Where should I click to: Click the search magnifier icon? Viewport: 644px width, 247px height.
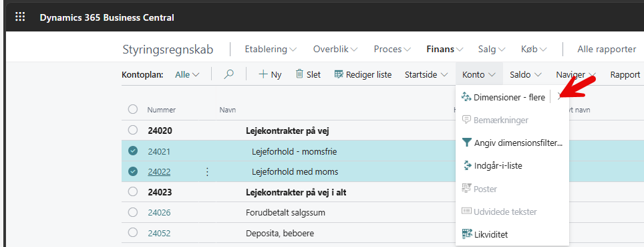(x=228, y=74)
